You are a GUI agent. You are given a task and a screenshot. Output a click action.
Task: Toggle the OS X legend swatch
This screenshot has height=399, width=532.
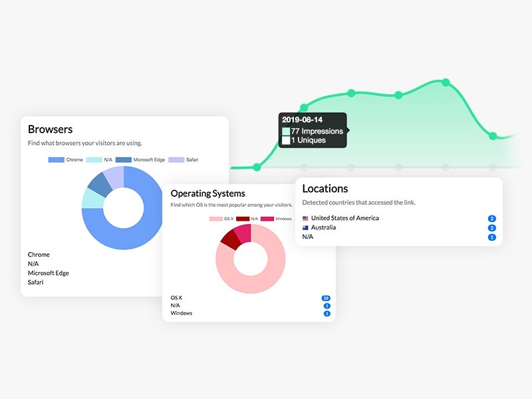click(215, 219)
